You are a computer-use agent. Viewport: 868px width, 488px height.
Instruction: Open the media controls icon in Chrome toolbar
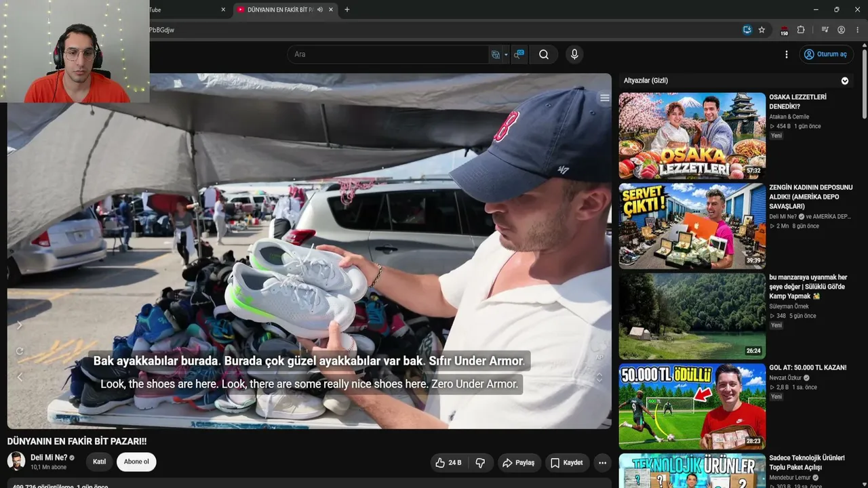pos(825,30)
